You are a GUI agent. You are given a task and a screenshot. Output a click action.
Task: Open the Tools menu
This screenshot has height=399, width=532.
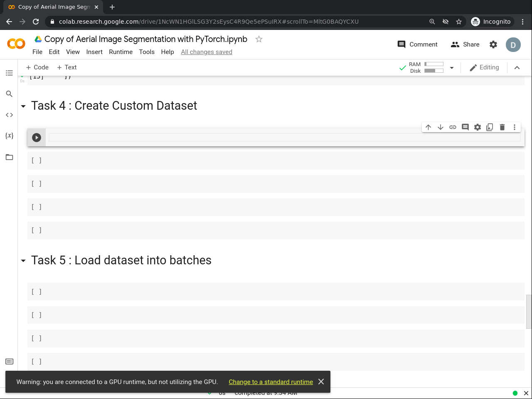147,52
